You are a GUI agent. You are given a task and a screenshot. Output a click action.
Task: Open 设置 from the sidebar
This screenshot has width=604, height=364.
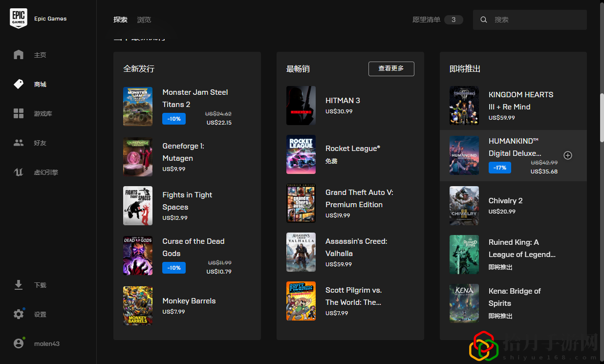point(40,315)
